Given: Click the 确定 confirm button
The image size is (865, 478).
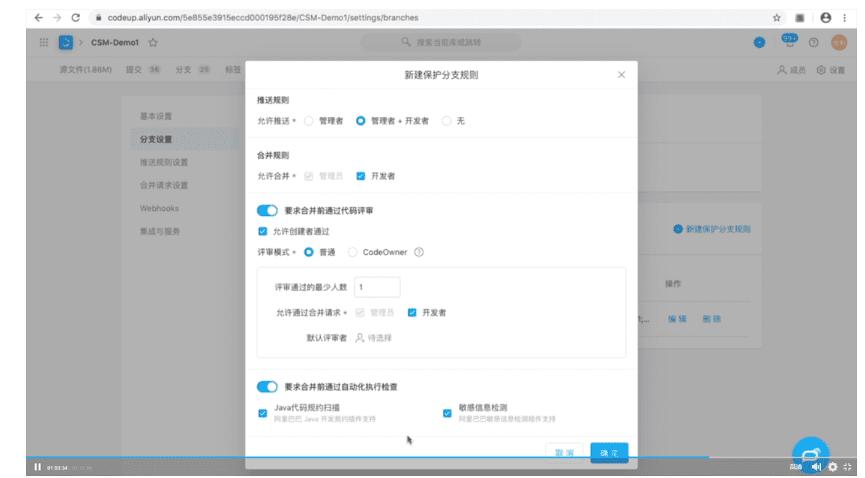Looking at the screenshot, I should click(609, 453).
